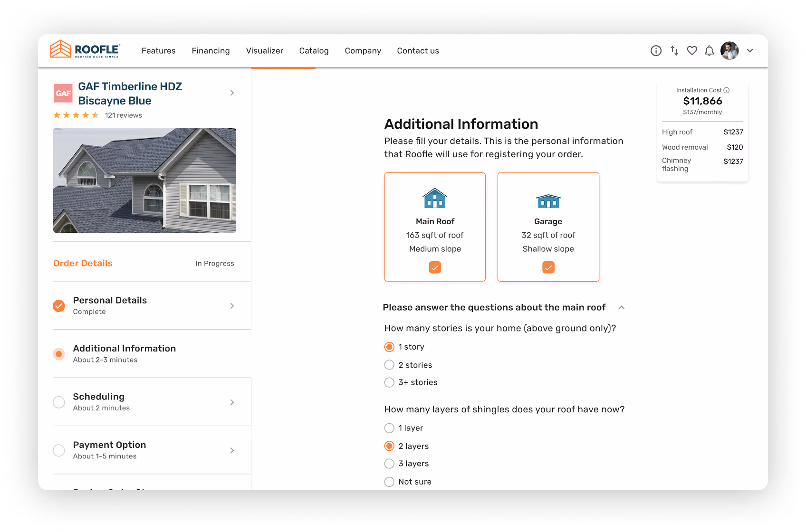
Task: Collapse the main roof questions section
Action: click(621, 307)
